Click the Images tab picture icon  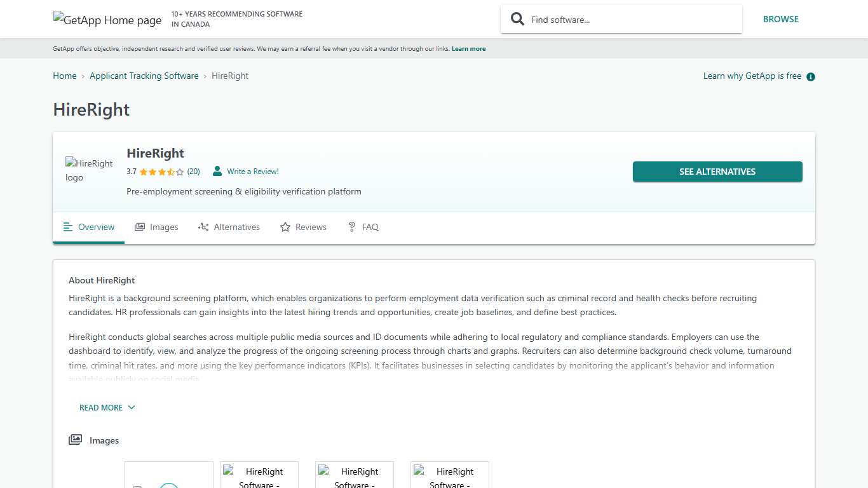coord(140,226)
